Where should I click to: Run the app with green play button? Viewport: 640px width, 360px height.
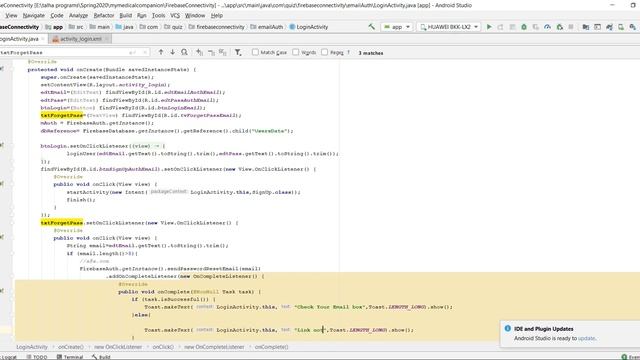[x=489, y=27]
